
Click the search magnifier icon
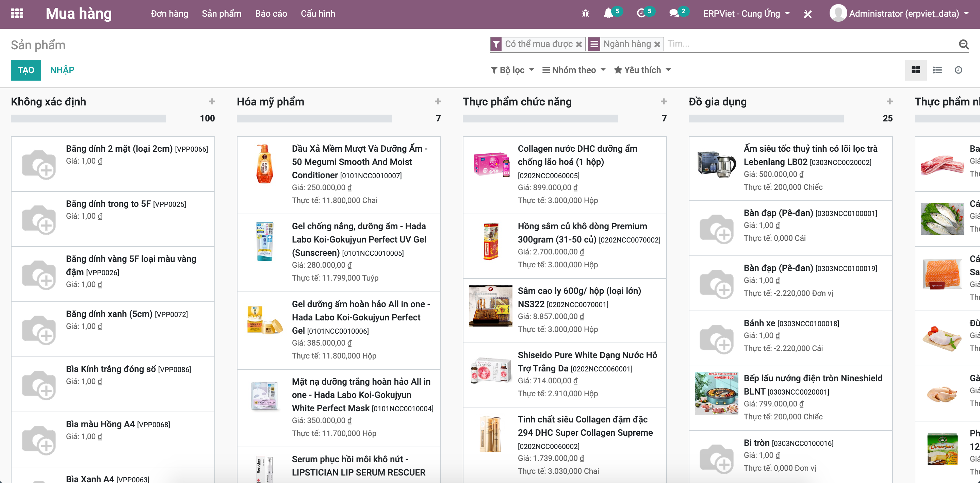pos(963,45)
